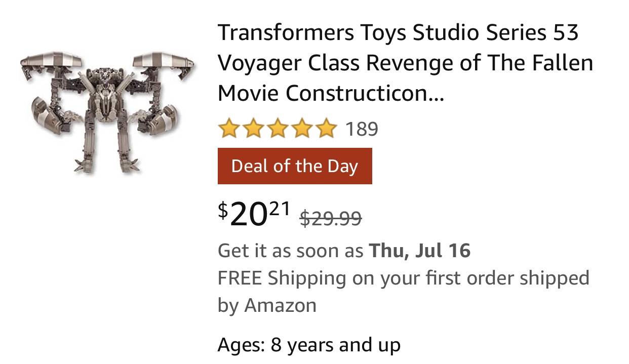Click the first gold rating star
This screenshot has width=629, height=364.
point(229,129)
